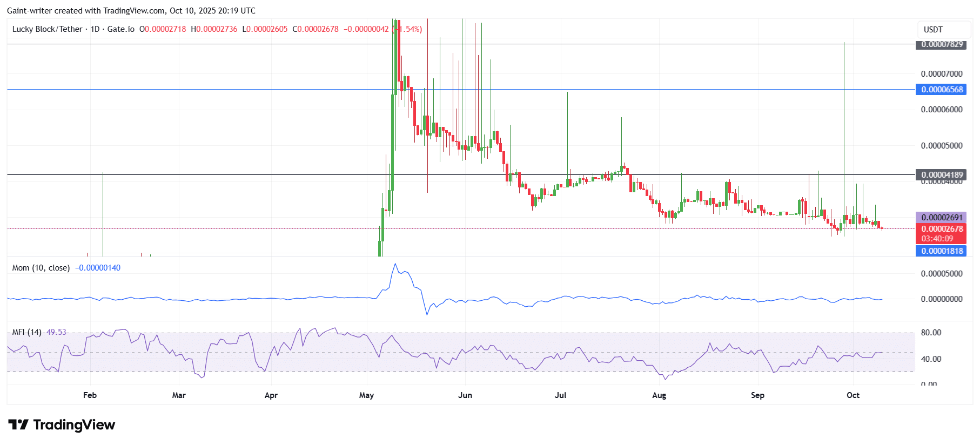980x445 pixels.
Task: Click the TradingView logo icon
Action: (18, 424)
